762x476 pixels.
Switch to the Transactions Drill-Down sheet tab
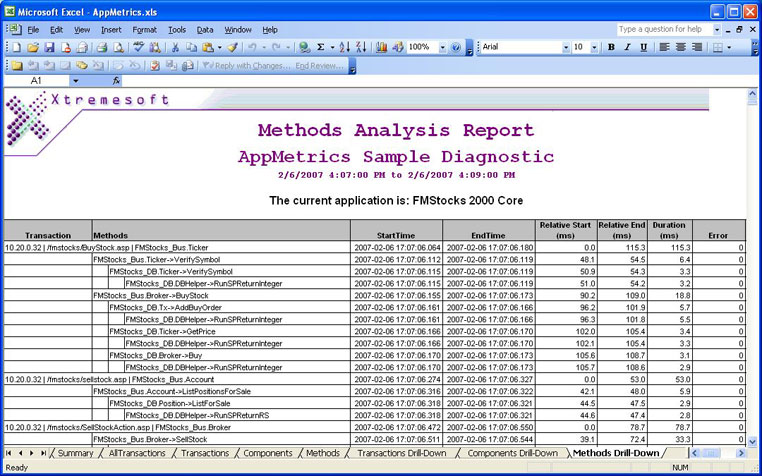(x=401, y=453)
